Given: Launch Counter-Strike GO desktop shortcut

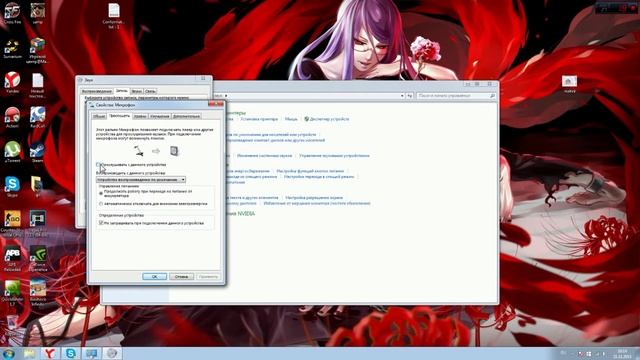Looking at the screenshot, I should pos(12,222).
